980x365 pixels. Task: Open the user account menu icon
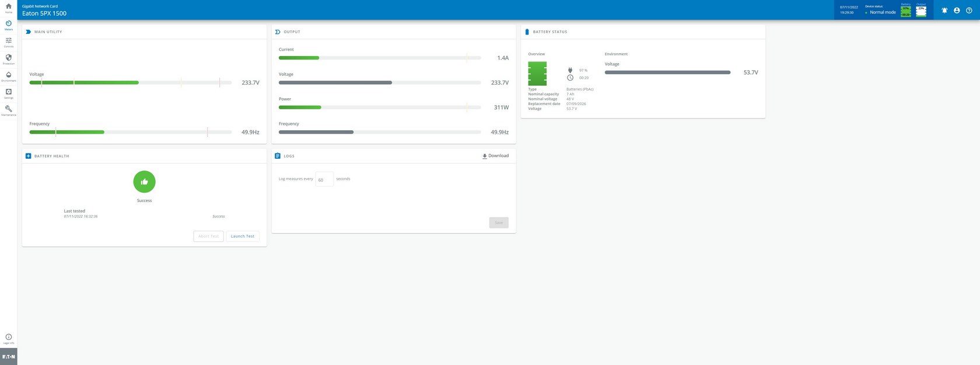[957, 11]
